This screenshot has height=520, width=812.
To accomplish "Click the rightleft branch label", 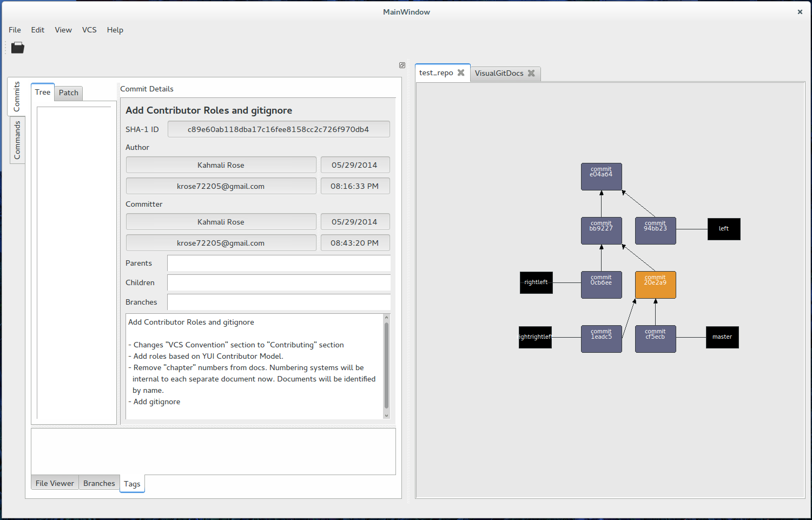I will (536, 282).
